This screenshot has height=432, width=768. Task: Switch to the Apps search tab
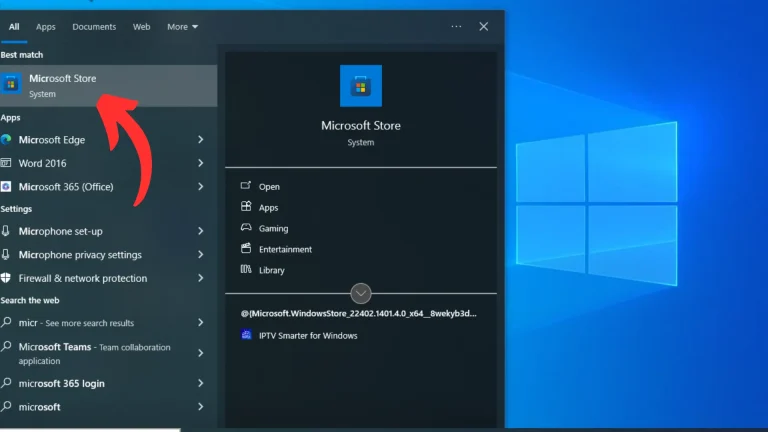[46, 27]
